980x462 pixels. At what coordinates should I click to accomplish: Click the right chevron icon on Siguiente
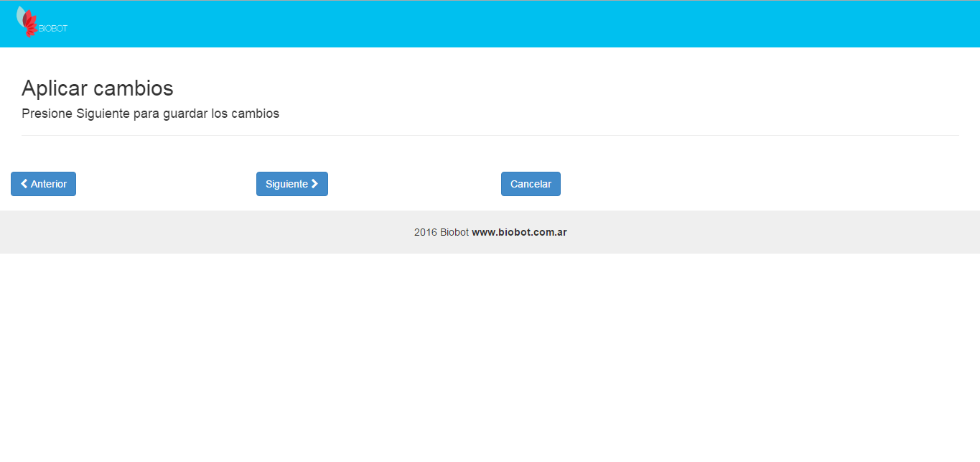[x=314, y=184]
